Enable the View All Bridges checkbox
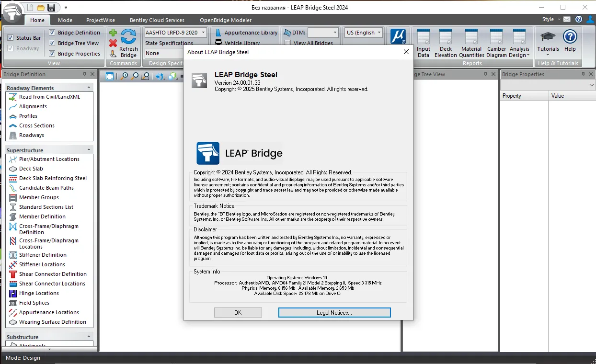 pyautogui.click(x=288, y=43)
